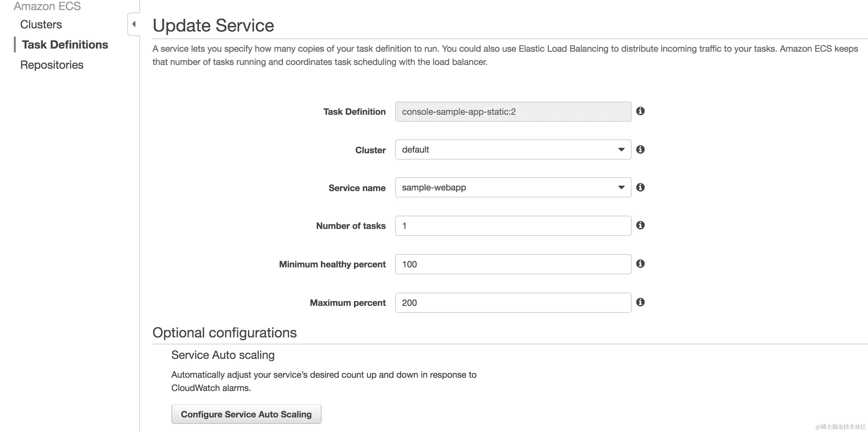
Task: Select Clusters in the sidebar
Action: pos(41,24)
